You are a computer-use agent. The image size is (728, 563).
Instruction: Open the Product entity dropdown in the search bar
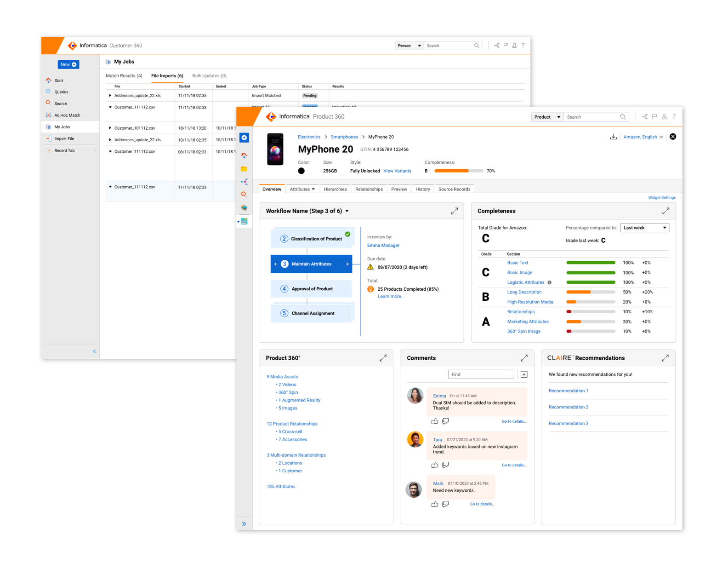[547, 117]
